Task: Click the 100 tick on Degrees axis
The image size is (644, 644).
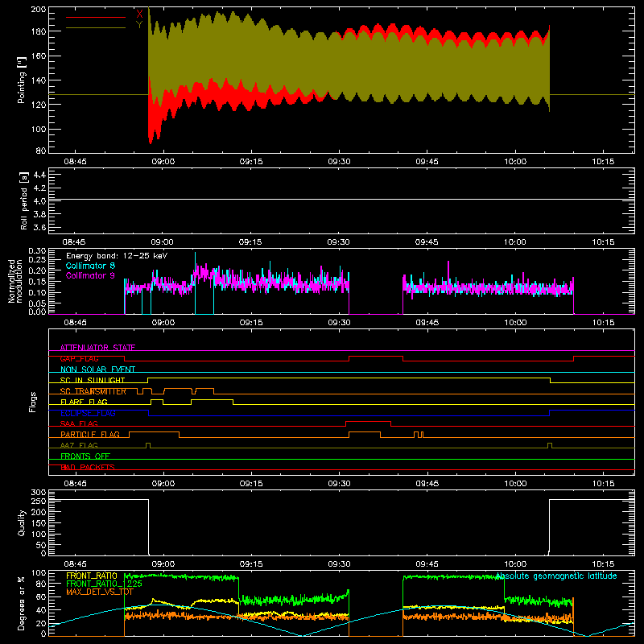Action: click(x=39, y=573)
